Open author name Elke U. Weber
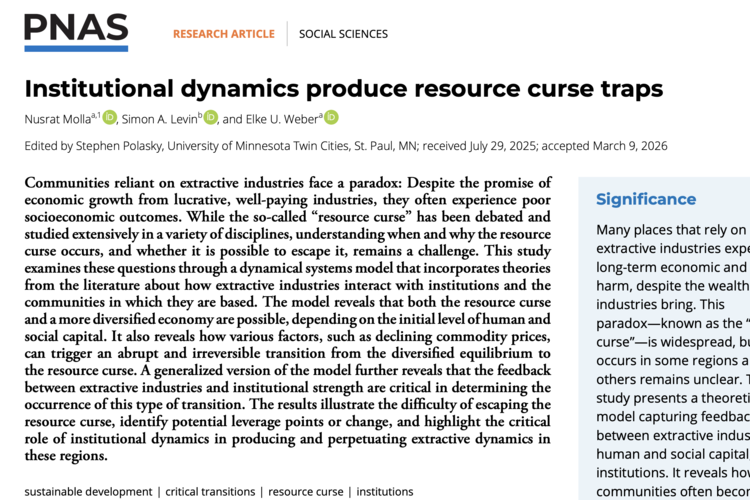This screenshot has width=750, height=500. click(x=282, y=119)
